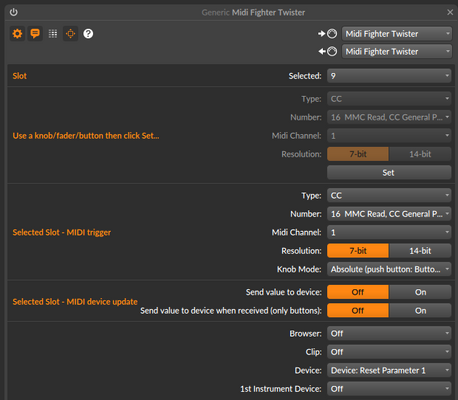Click the grid dots icon

tap(53, 34)
